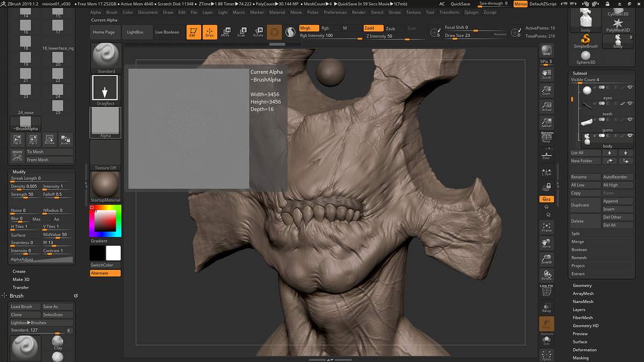
Task: Click the Duplicate subtool button
Action: click(x=586, y=205)
